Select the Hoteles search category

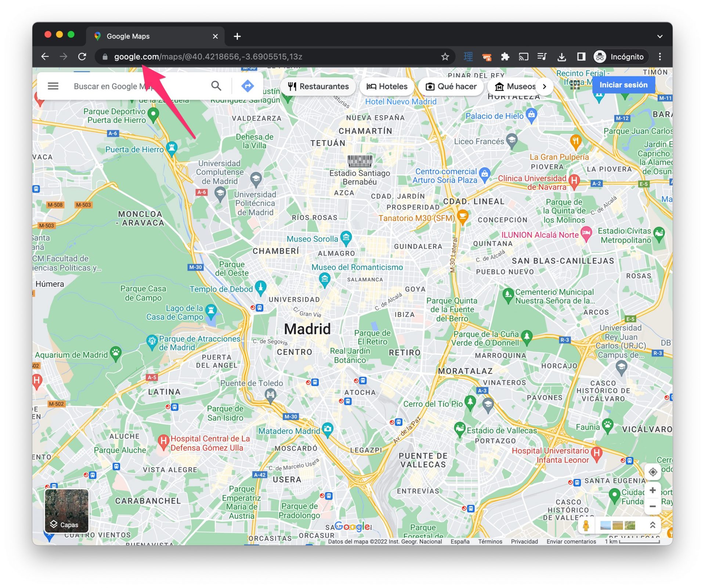click(x=387, y=87)
